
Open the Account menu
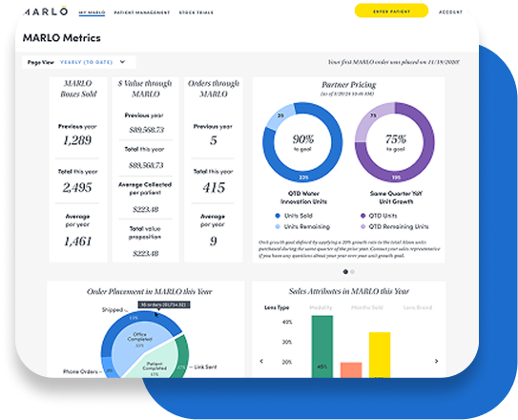[x=450, y=12]
